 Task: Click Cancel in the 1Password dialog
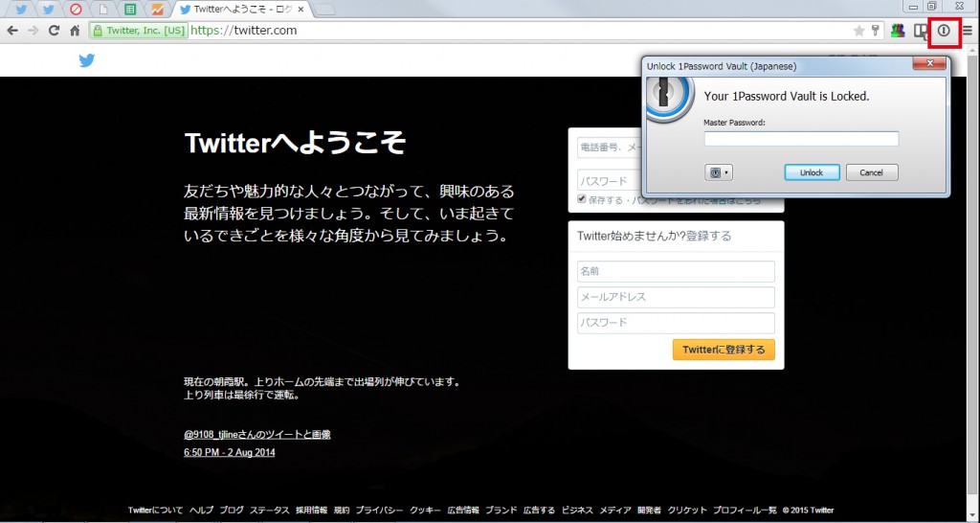pos(871,172)
